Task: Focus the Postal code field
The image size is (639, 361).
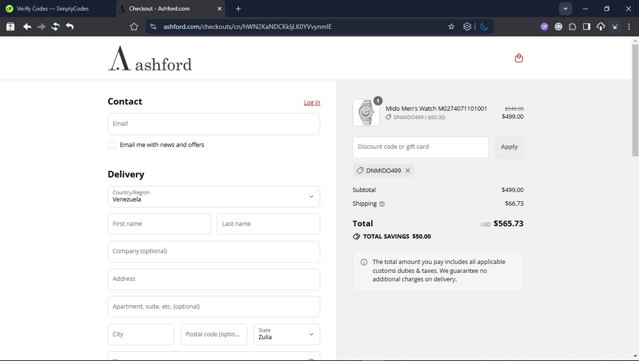Action: 214,334
